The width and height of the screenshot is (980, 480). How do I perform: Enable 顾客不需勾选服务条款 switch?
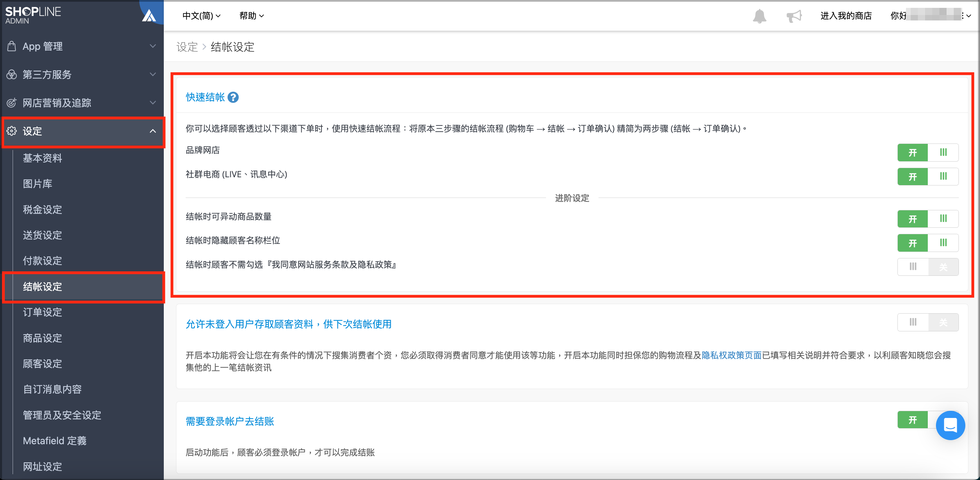point(927,267)
